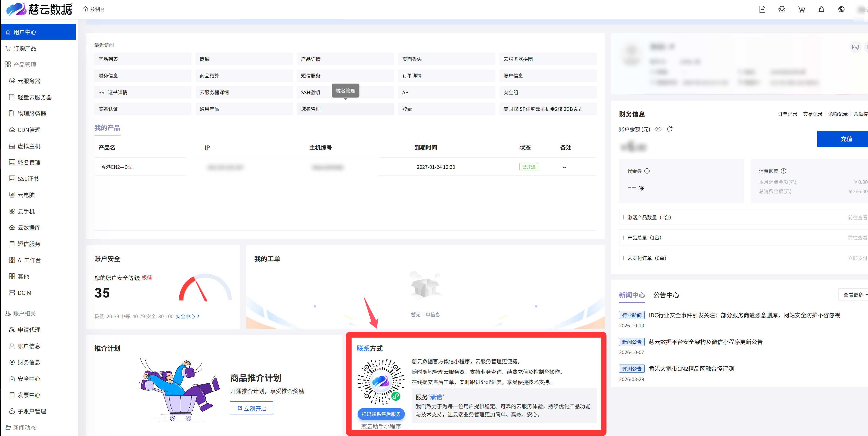The image size is (868, 436).
Task: Click the 查看更多 news button
Action: coord(853,295)
